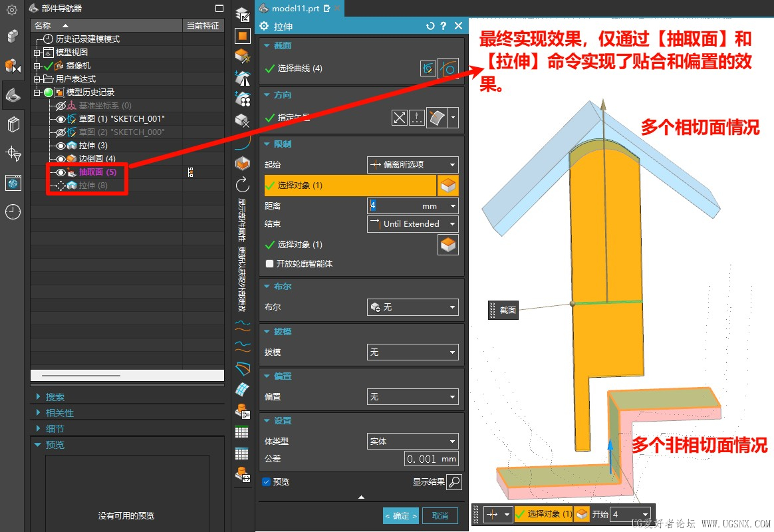Open the History clock sidebar icon
Screen dimensions: 774x532
click(13, 212)
